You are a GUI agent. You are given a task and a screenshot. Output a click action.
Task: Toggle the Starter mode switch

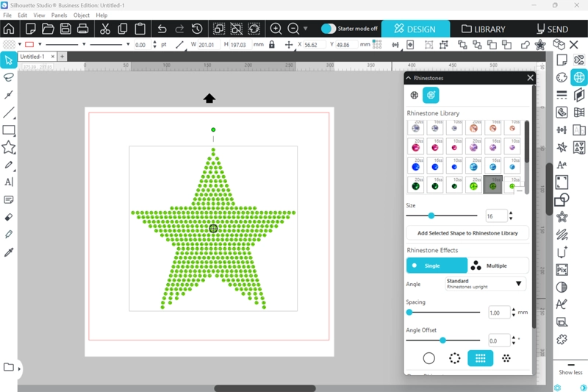(x=329, y=29)
